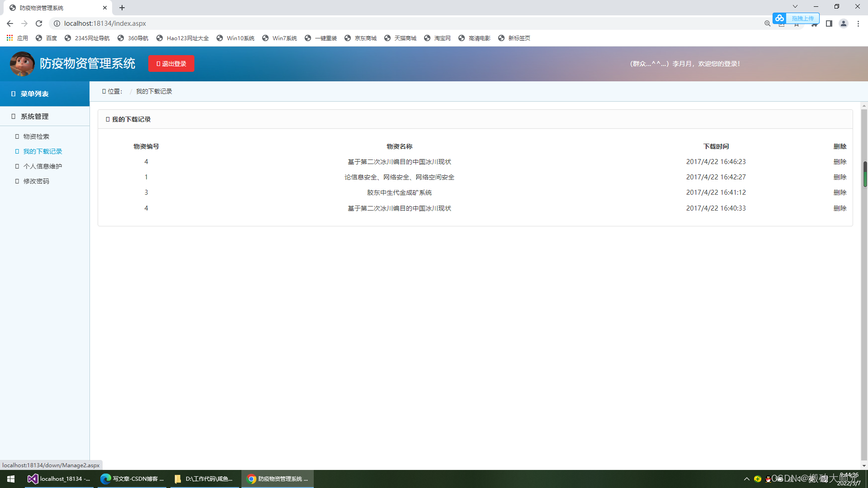Collapse the 菜单列表 sidebar header
The image size is (868, 488).
coord(34,94)
